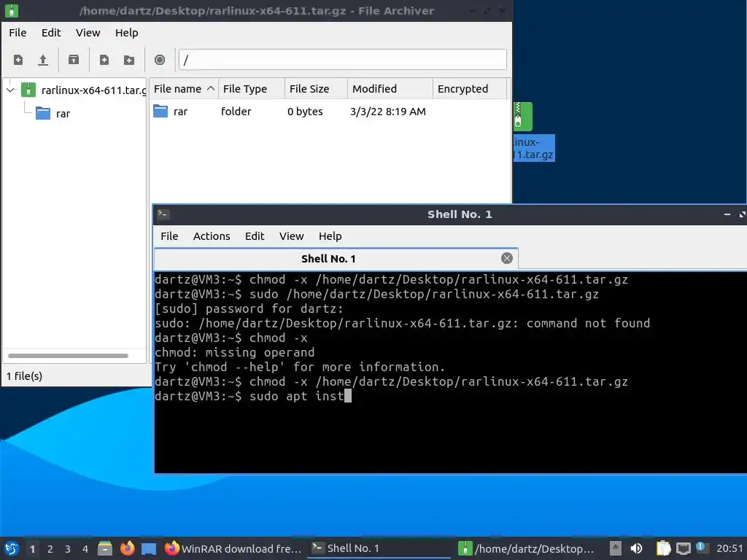Image resolution: width=747 pixels, height=560 pixels.
Task: Open Help menu in Shell terminal
Action: 330,236
